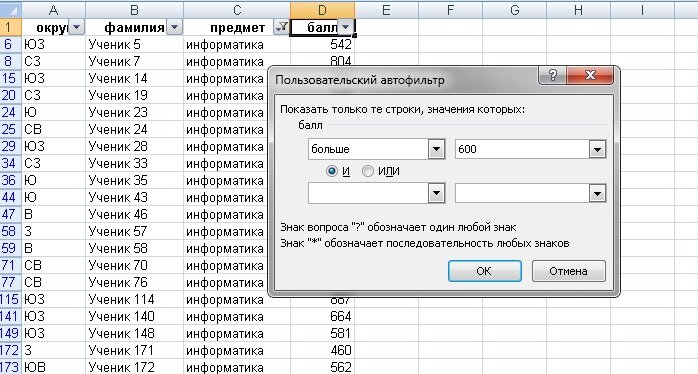This screenshot has height=374, width=698.
Task: Click cell 'Ученик 14'
Action: tap(134, 78)
